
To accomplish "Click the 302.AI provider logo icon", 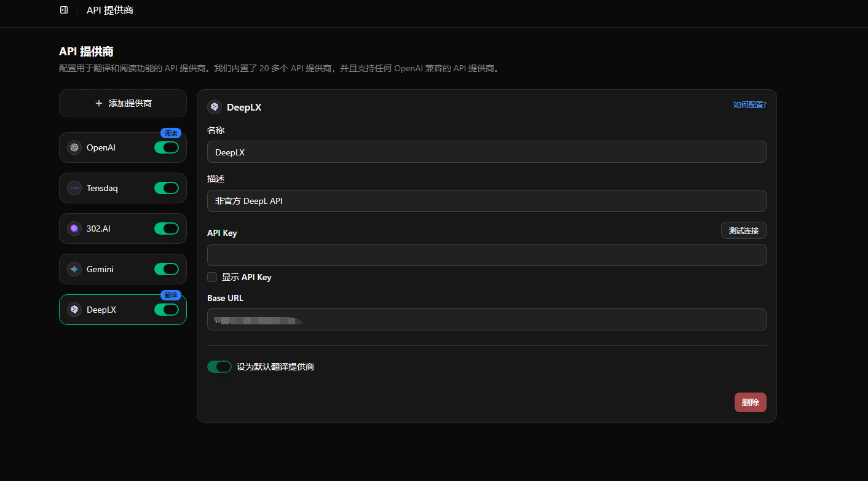I will point(74,229).
